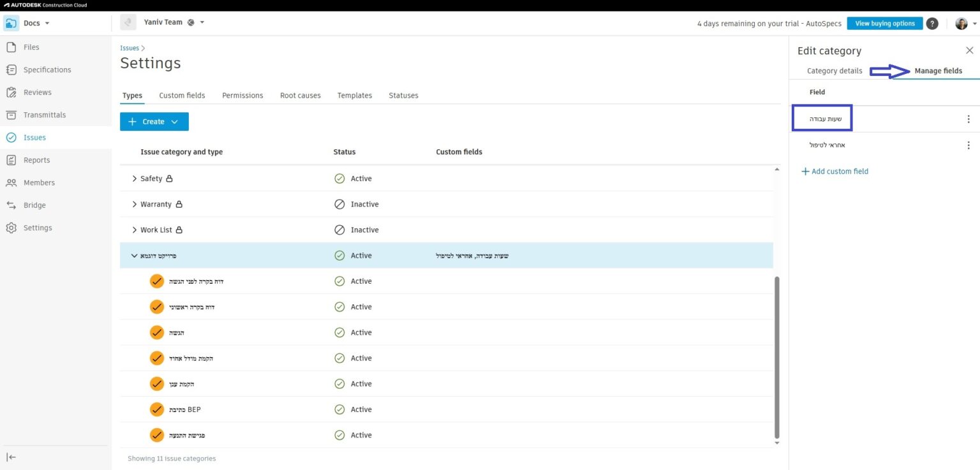This screenshot has height=470, width=980.
Task: Click orange check icon for BEP type
Action: (x=157, y=409)
